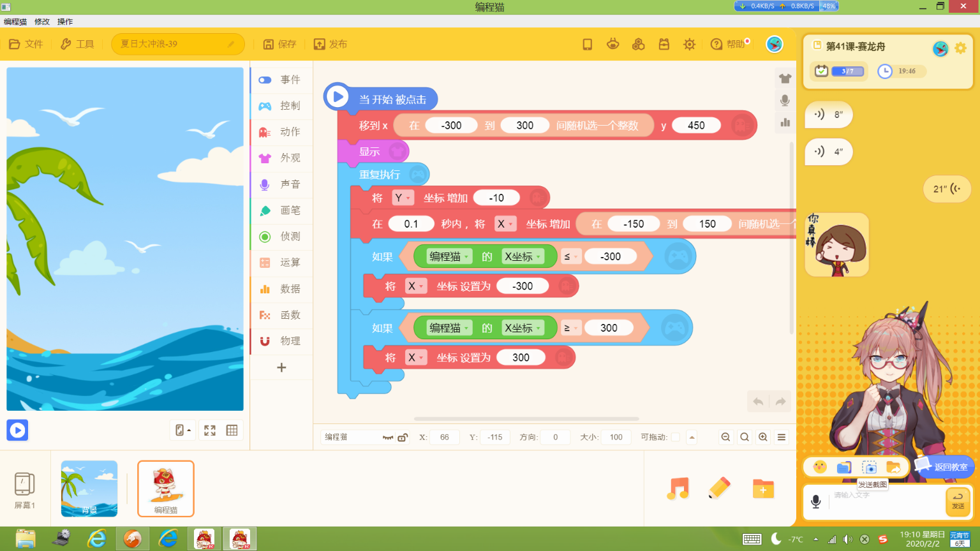Zoom out the block workspace
Screen dimensions: 980x551
pyautogui.click(x=725, y=437)
